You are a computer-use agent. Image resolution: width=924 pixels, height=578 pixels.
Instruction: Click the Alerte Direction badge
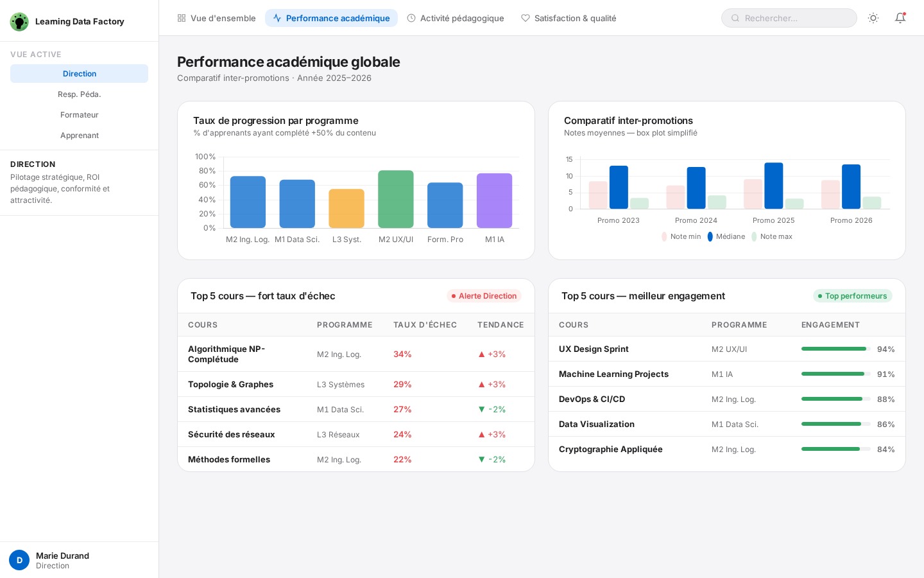click(x=484, y=296)
